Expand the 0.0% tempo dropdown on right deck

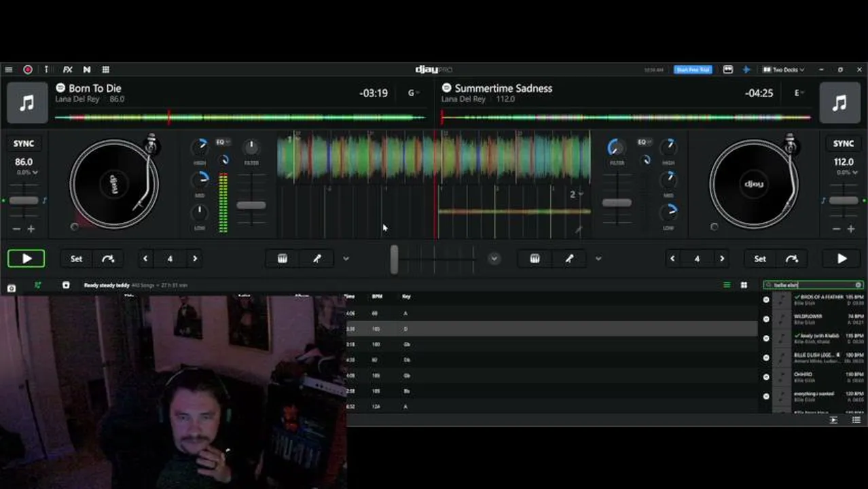(x=846, y=173)
